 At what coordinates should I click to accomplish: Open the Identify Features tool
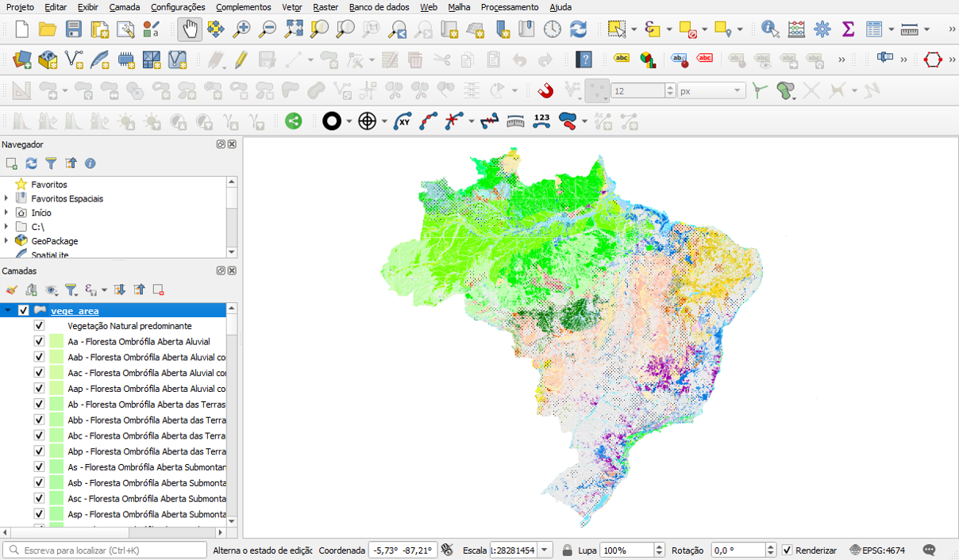769,29
